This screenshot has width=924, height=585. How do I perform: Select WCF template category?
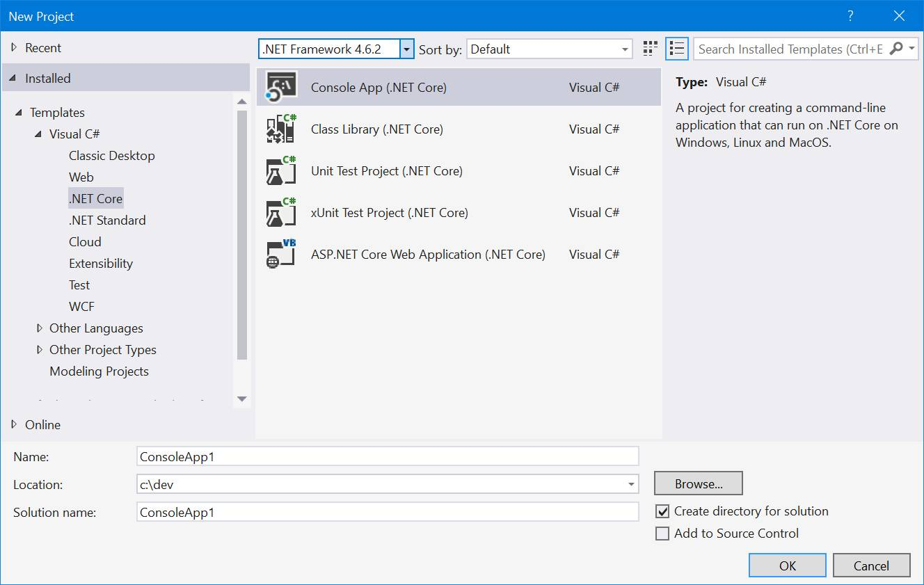tap(81, 307)
